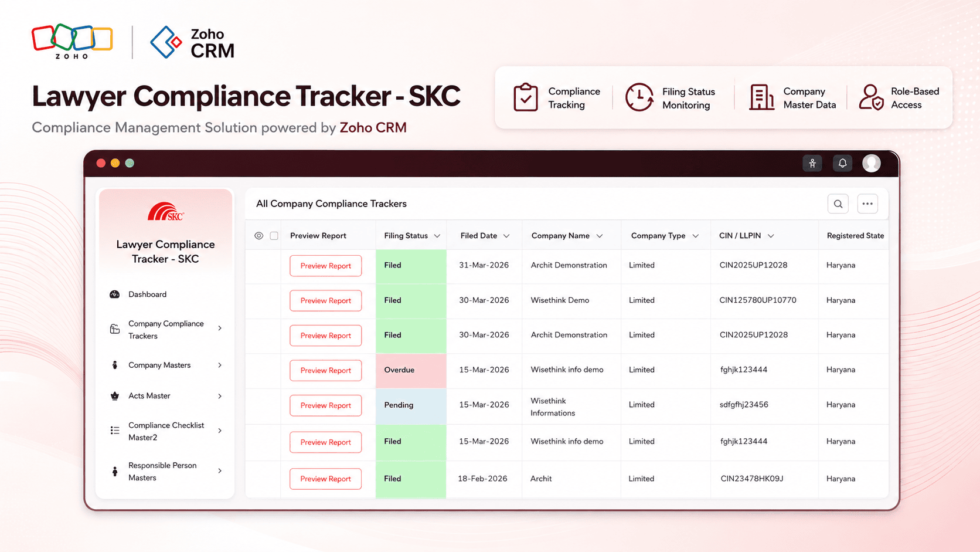Click the 18-Feb-2026 filed date
980x552 pixels.
pos(482,479)
